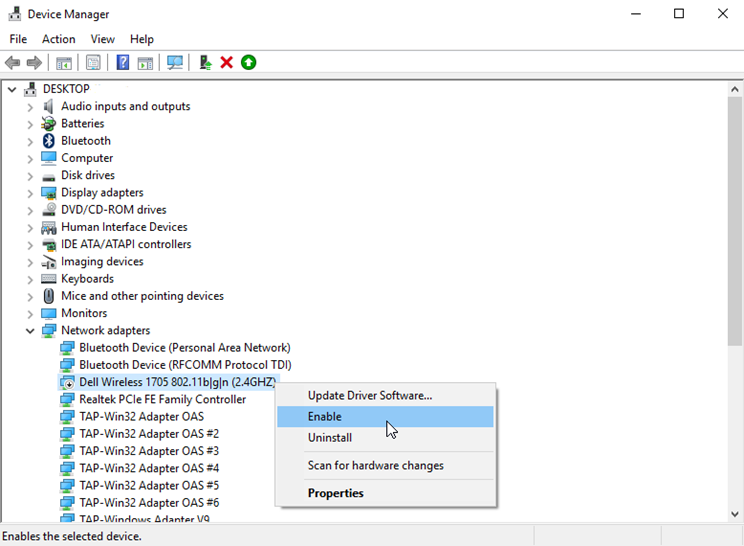Click the scrollbar up arrow
This screenshot has width=744, height=546.
(735, 89)
